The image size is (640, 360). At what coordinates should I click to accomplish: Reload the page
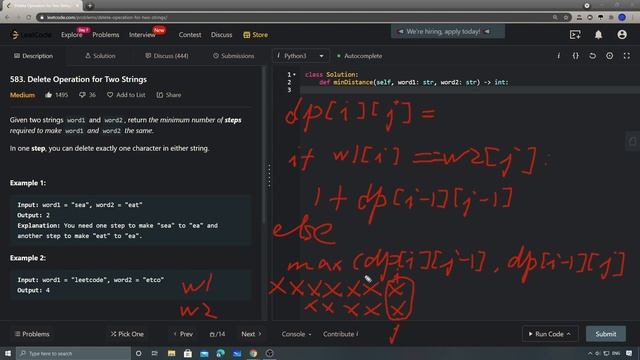[29, 18]
